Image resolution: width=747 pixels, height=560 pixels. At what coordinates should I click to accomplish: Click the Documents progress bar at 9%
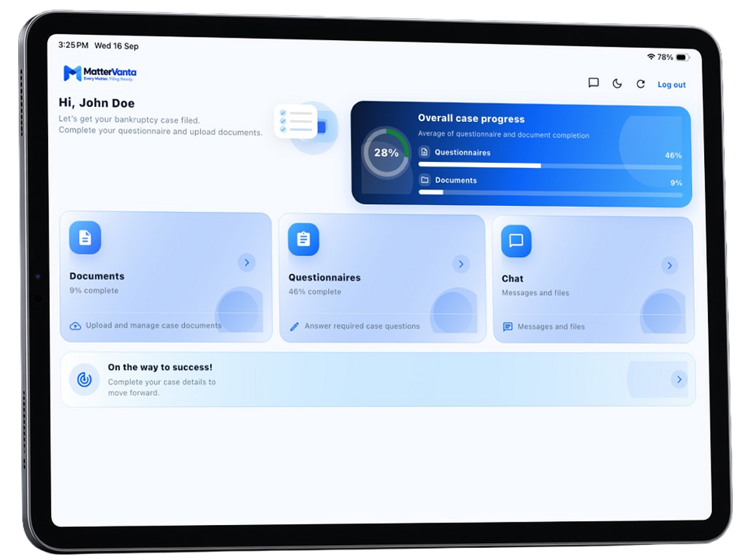pyautogui.click(x=551, y=193)
